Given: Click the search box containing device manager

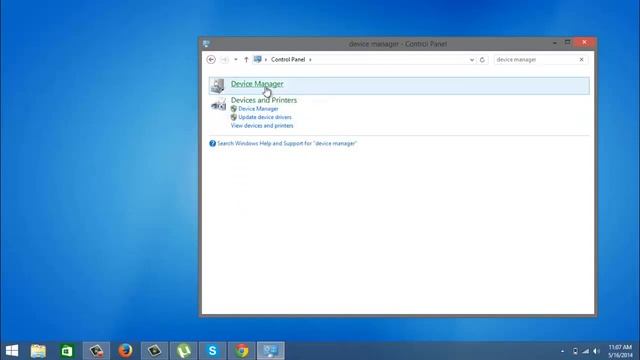Looking at the screenshot, I should point(536,60).
